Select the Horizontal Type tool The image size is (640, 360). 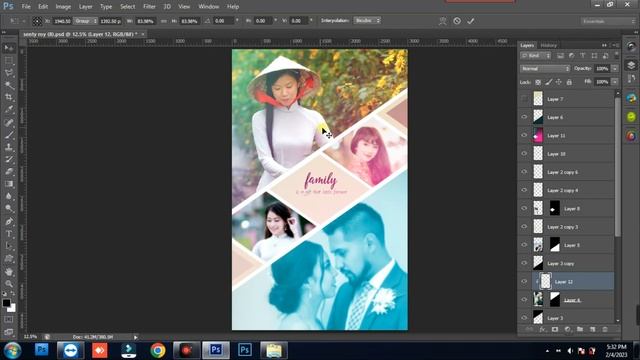click(x=9, y=234)
